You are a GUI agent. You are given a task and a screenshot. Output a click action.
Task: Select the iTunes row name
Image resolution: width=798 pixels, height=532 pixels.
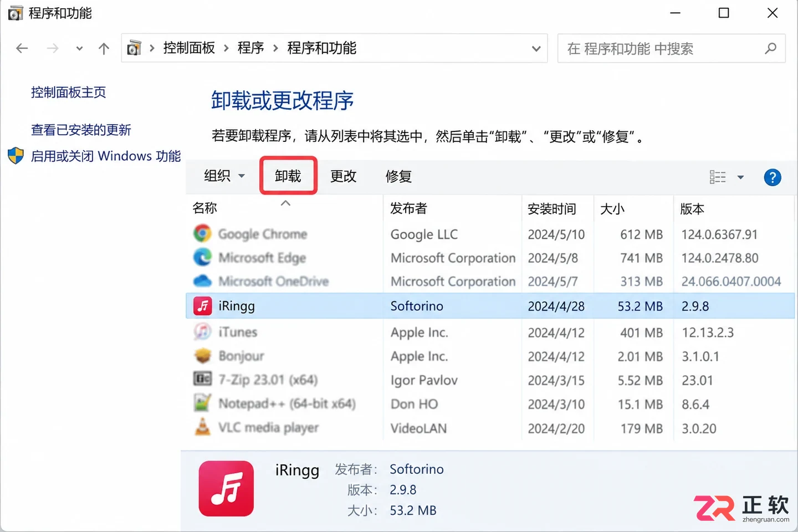pyautogui.click(x=238, y=332)
